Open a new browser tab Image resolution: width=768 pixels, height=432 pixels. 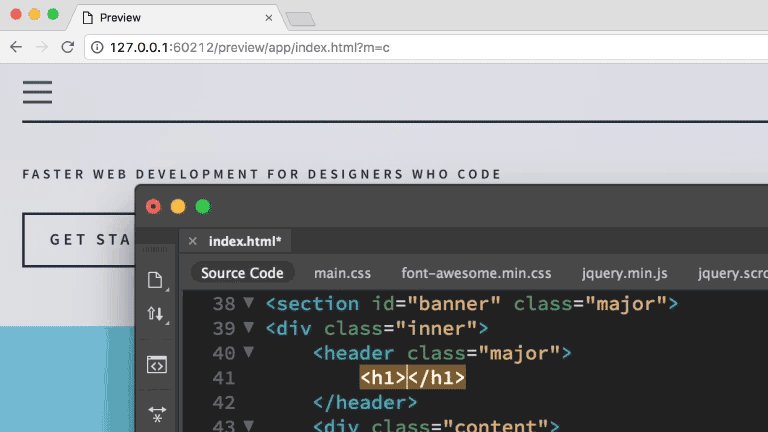[x=300, y=18]
